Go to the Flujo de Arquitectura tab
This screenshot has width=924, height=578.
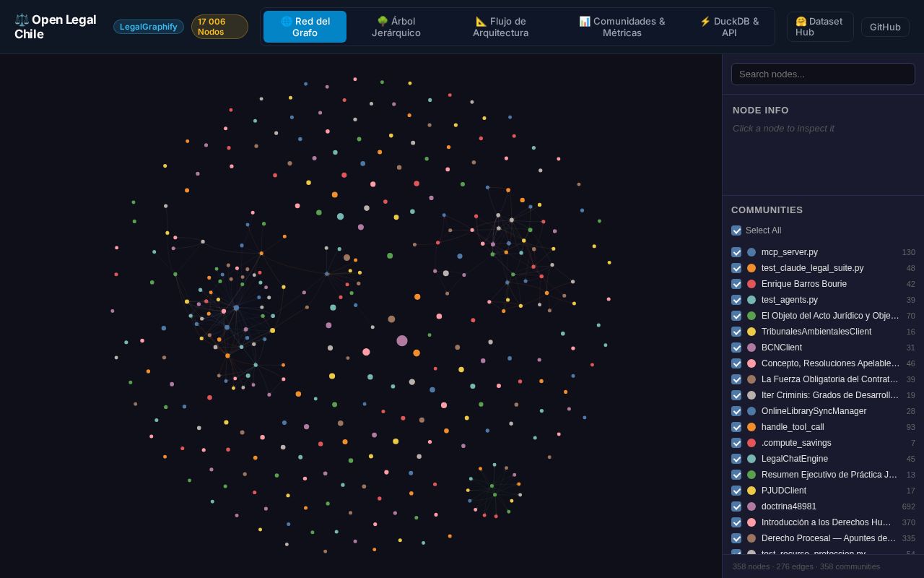[500, 27]
